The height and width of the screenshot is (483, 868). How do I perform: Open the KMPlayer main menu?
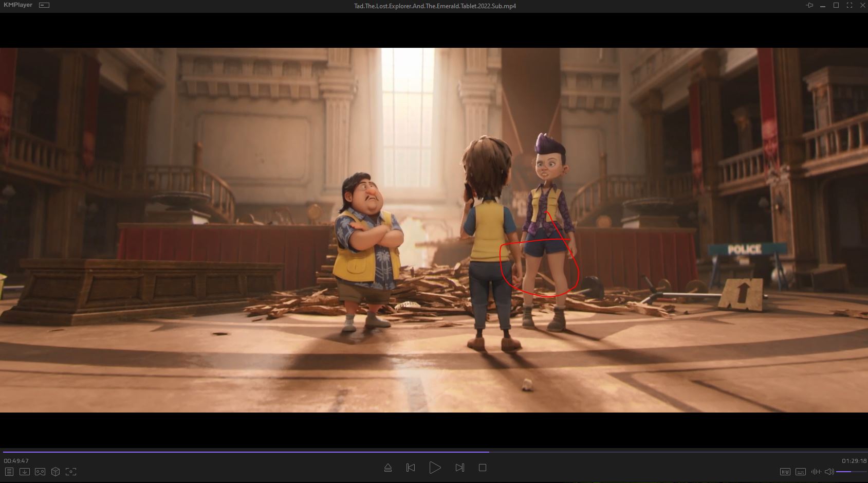tap(18, 5)
